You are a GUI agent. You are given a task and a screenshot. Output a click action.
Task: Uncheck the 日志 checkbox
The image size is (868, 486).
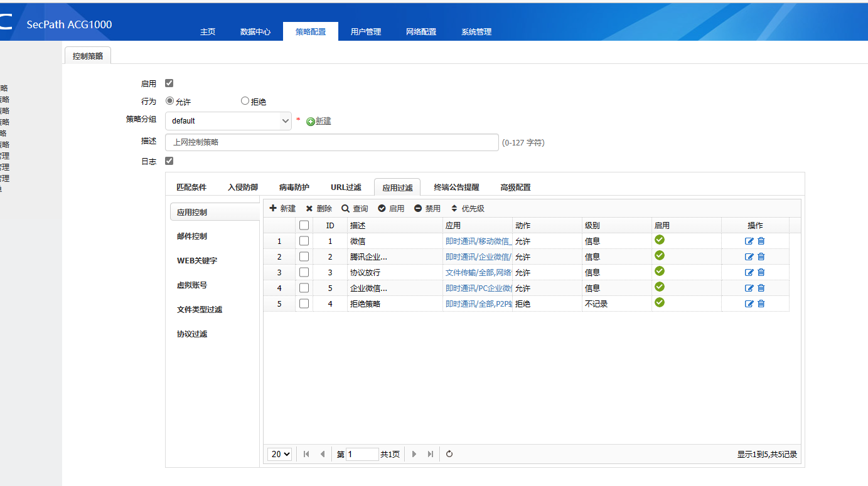(x=169, y=161)
